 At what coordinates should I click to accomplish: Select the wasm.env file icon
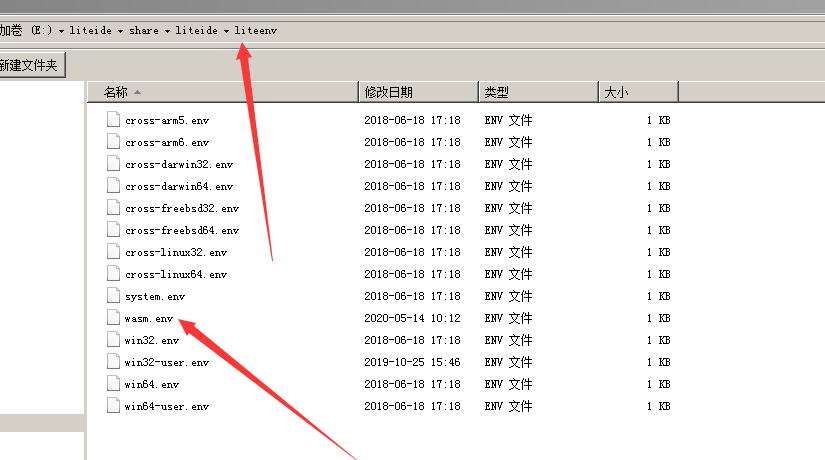pos(113,318)
